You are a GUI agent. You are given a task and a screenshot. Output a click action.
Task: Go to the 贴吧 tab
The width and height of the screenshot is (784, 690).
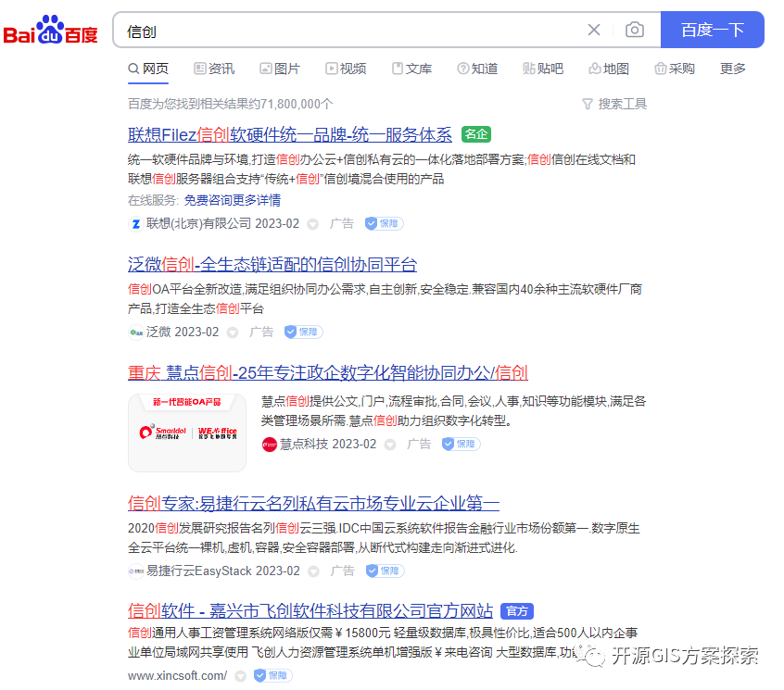543,69
